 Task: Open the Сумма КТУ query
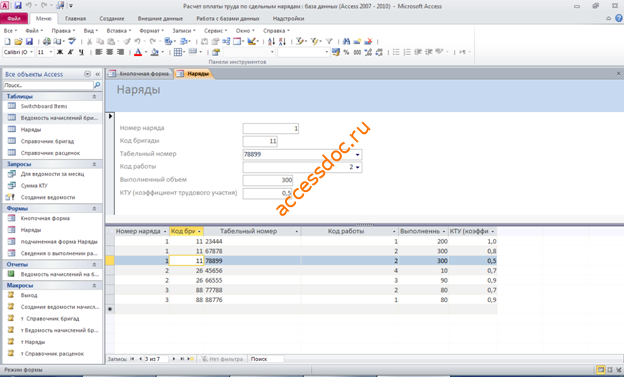click(34, 186)
